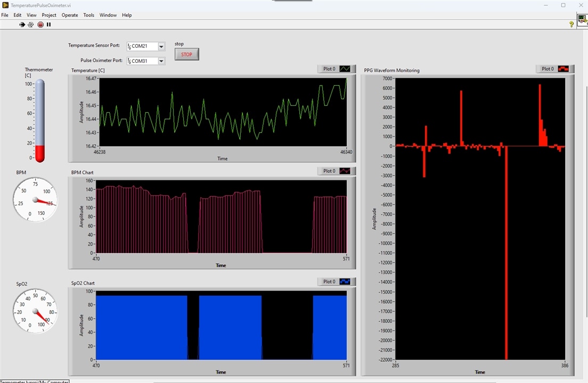Screen dimensions: 588x383
Task: Pause the VI with the pause icon
Action: tap(49, 24)
